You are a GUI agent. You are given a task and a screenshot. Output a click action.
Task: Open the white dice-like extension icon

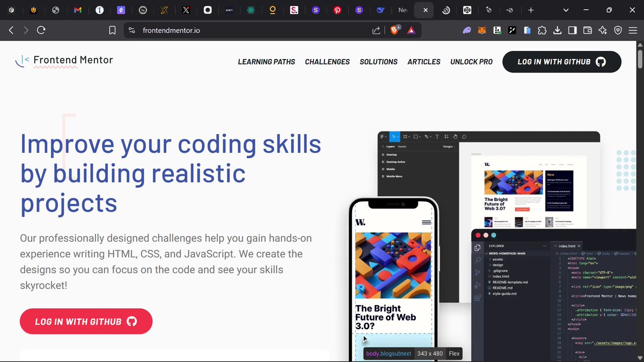tap(497, 31)
